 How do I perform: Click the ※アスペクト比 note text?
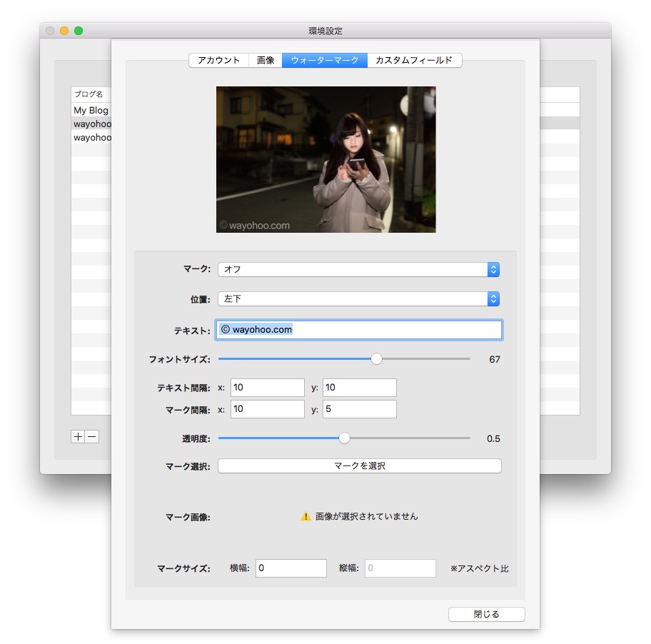[x=480, y=568]
